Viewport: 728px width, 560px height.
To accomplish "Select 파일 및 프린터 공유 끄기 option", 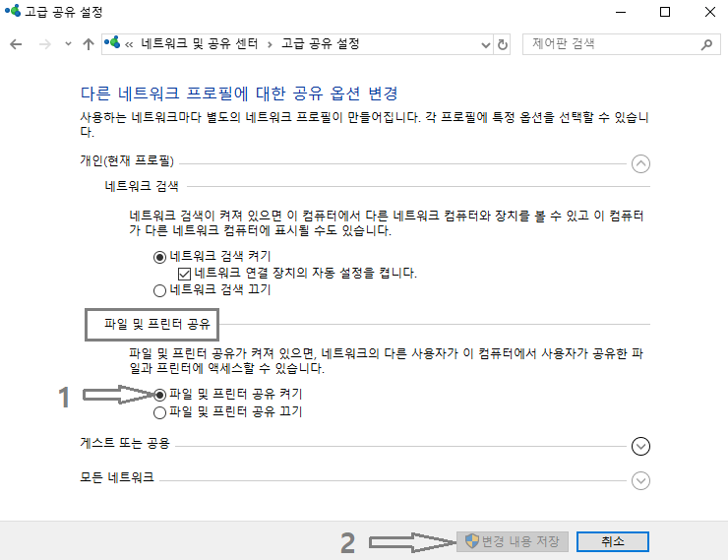I will [x=159, y=412].
